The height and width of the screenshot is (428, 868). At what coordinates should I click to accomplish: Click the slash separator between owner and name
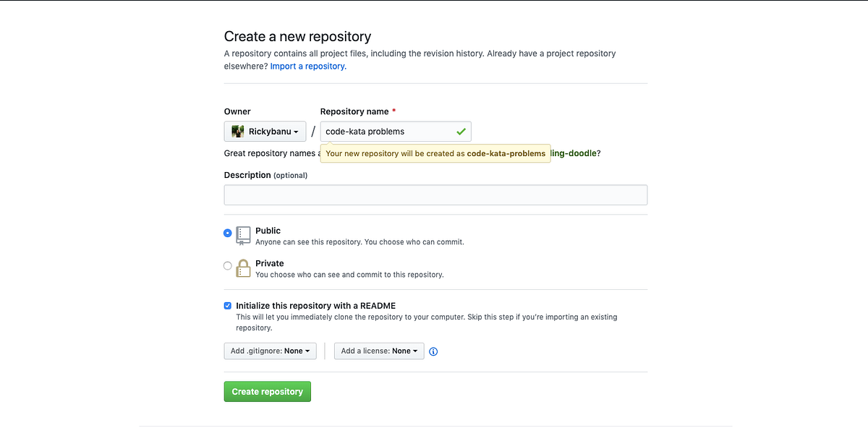click(313, 131)
